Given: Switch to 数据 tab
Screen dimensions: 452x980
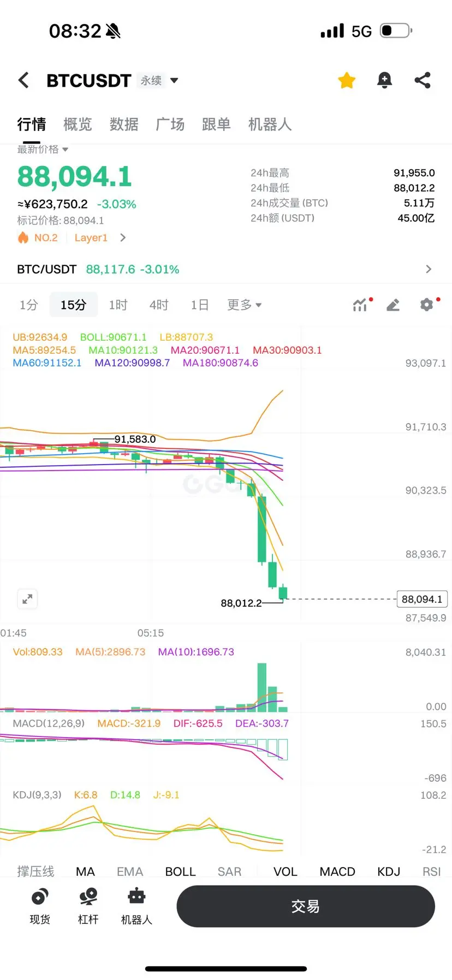Looking at the screenshot, I should 124,124.
